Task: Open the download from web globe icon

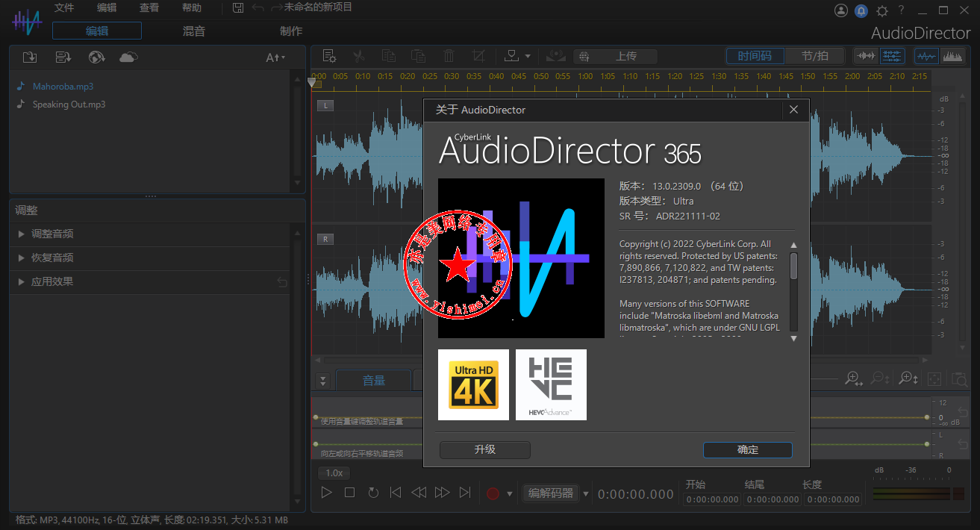Action: coord(96,57)
